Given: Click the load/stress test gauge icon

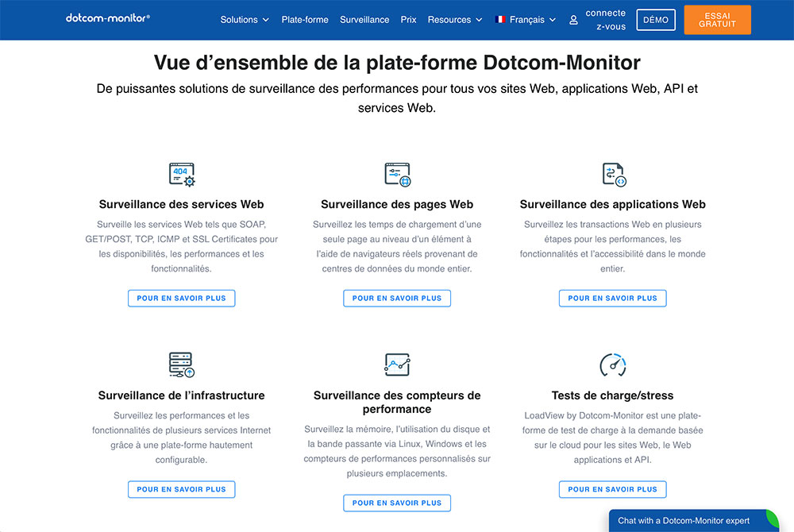Looking at the screenshot, I should tap(613, 365).
